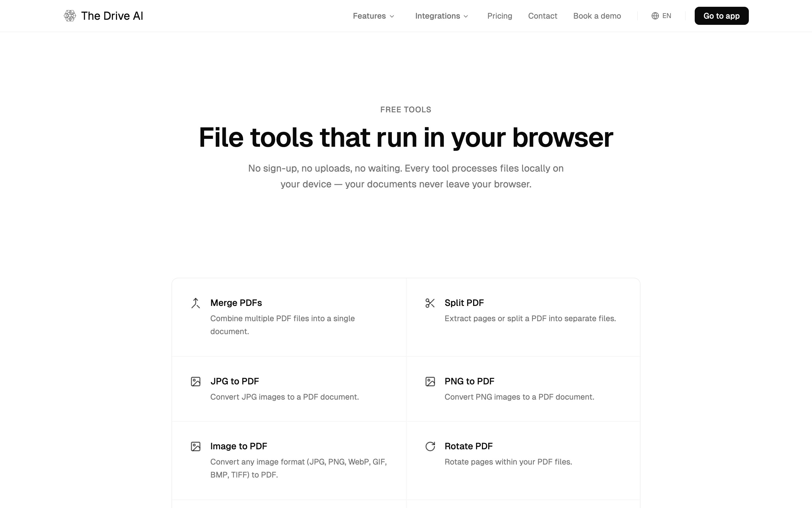812x508 pixels.
Task: Expand the Features dropdown menu
Action: click(374, 16)
